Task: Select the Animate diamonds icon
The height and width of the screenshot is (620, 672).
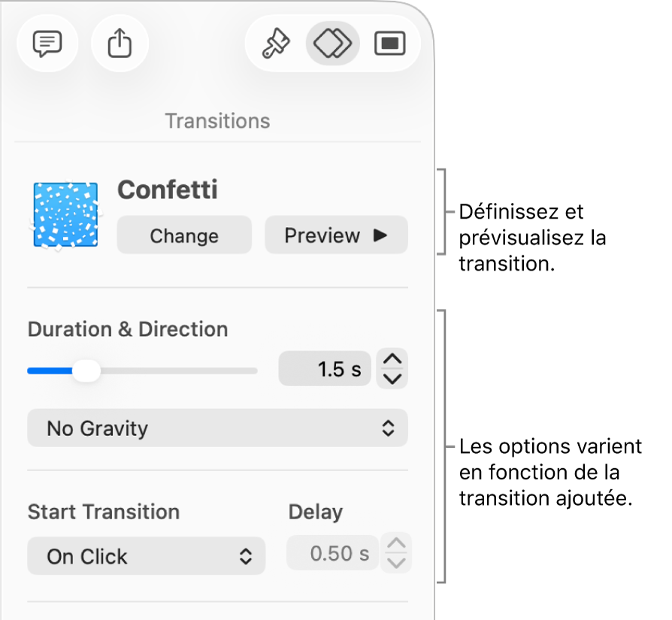Action: (332, 44)
